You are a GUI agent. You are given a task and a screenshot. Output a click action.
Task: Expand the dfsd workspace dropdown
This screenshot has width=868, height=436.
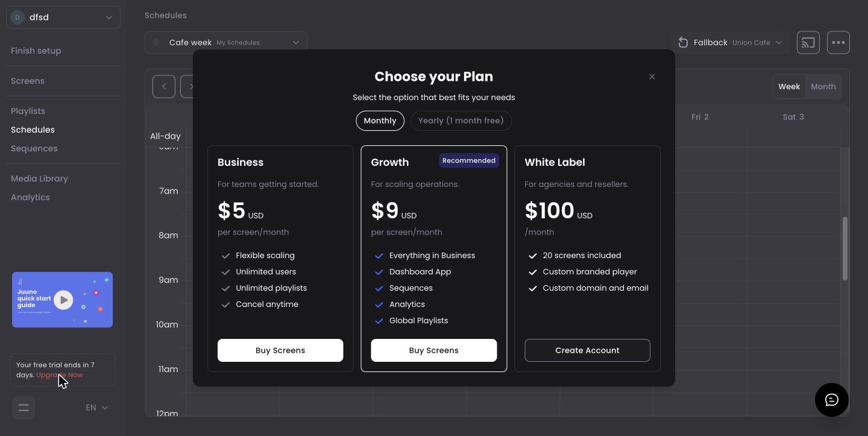(63, 17)
